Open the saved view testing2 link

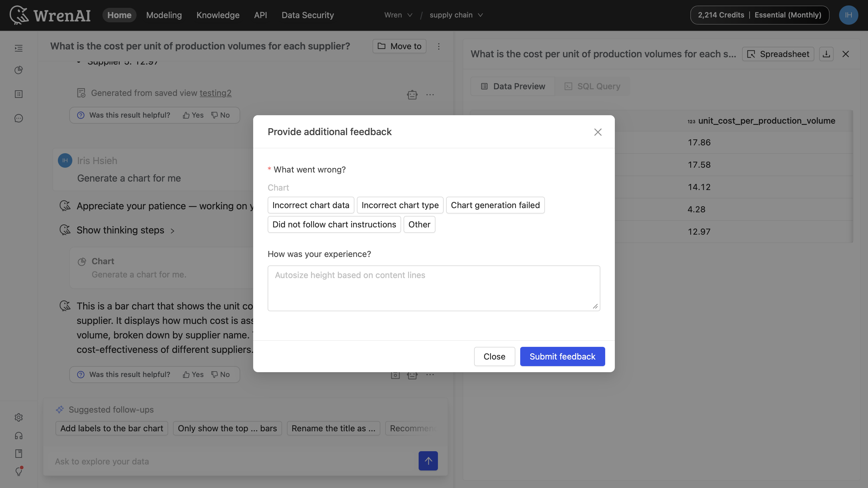pyautogui.click(x=216, y=93)
